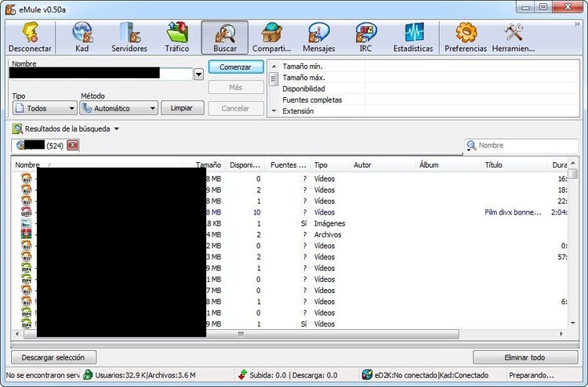
Task: Click the Limpiar button
Action: pyautogui.click(x=182, y=108)
